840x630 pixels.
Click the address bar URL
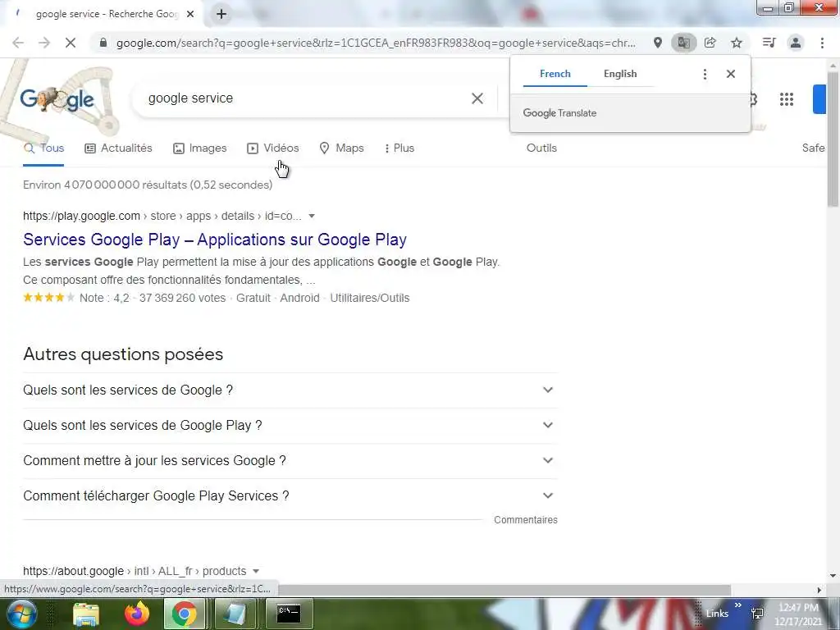tap(376, 43)
